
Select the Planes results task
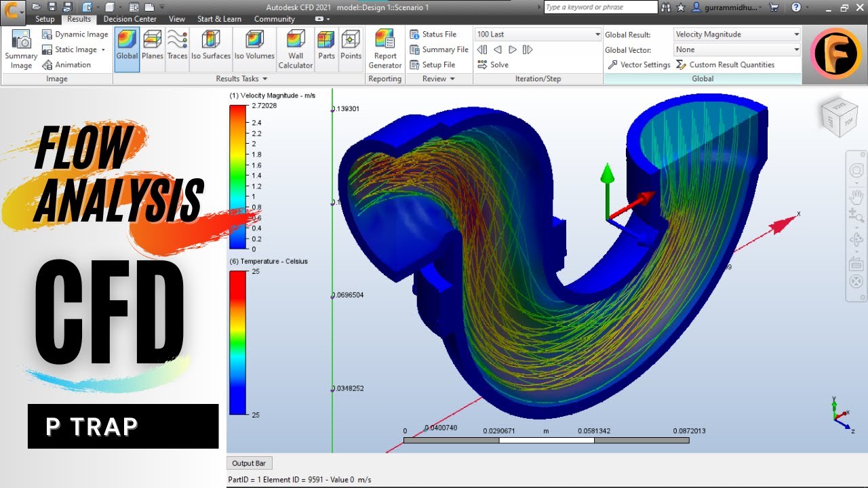(x=153, y=49)
